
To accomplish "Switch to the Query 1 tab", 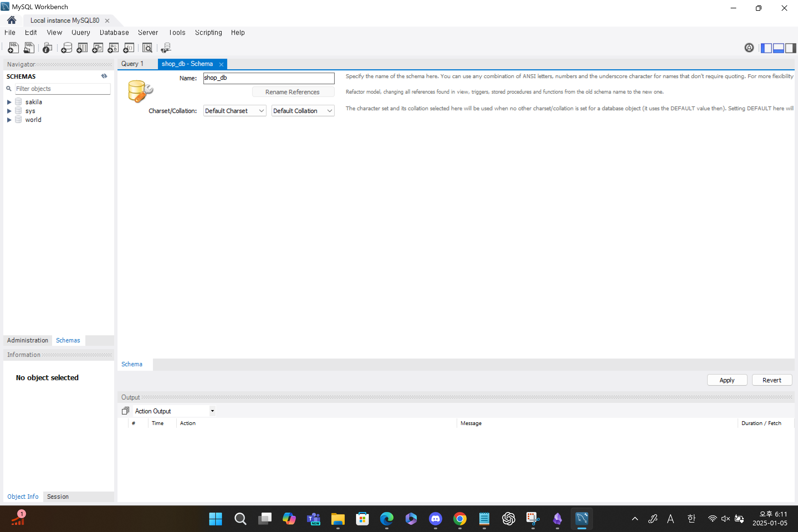I will (132, 64).
